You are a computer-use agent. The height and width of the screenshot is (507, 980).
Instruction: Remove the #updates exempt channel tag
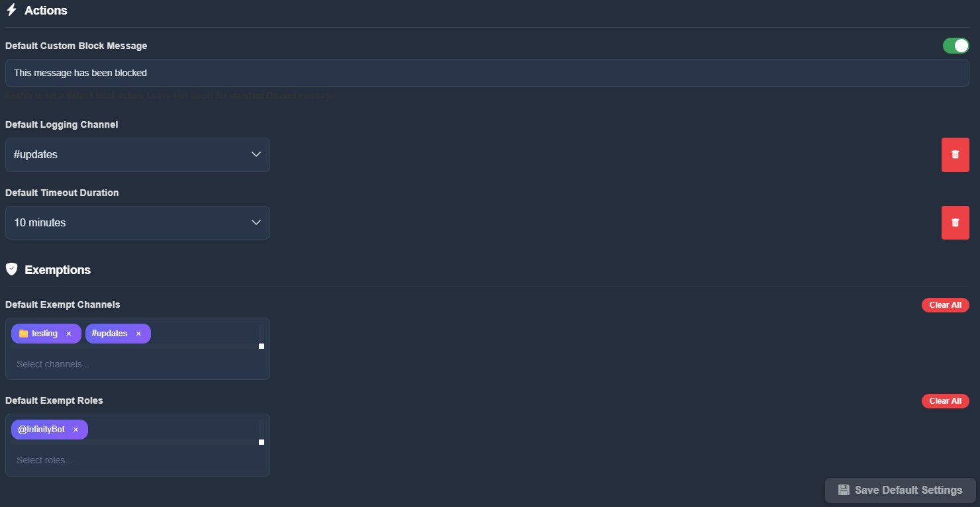point(138,334)
